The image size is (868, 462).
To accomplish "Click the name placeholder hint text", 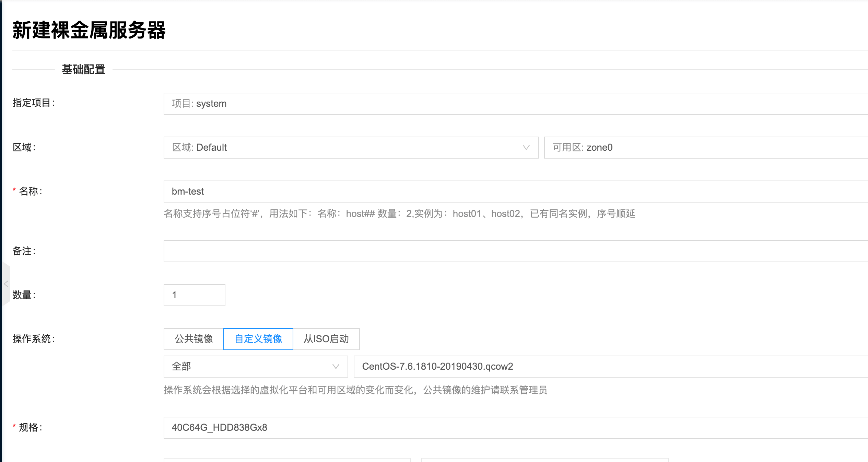I will (399, 214).
